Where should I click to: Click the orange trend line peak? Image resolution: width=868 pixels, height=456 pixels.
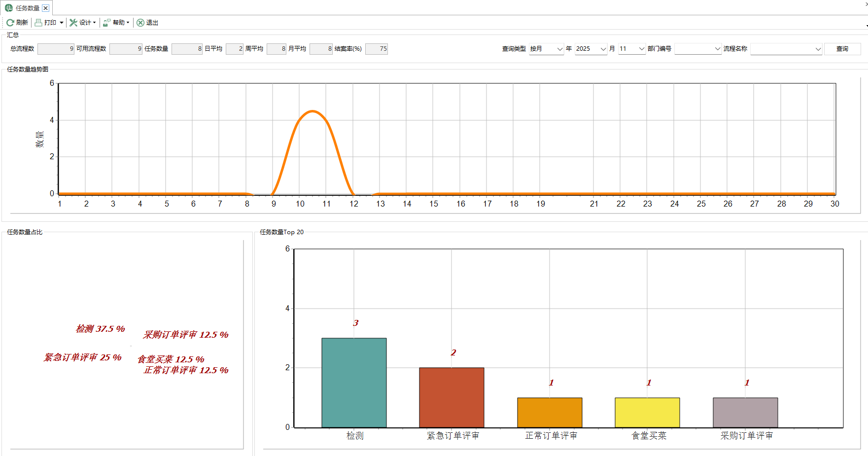coord(312,111)
